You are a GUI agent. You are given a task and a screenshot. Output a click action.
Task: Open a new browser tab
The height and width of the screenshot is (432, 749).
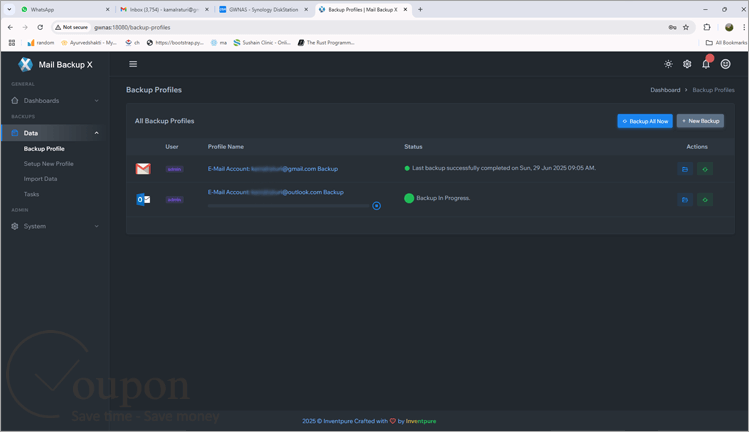[420, 10]
